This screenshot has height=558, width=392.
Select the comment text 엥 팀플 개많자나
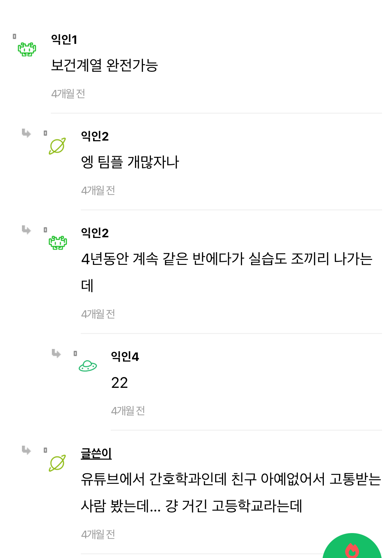(130, 162)
